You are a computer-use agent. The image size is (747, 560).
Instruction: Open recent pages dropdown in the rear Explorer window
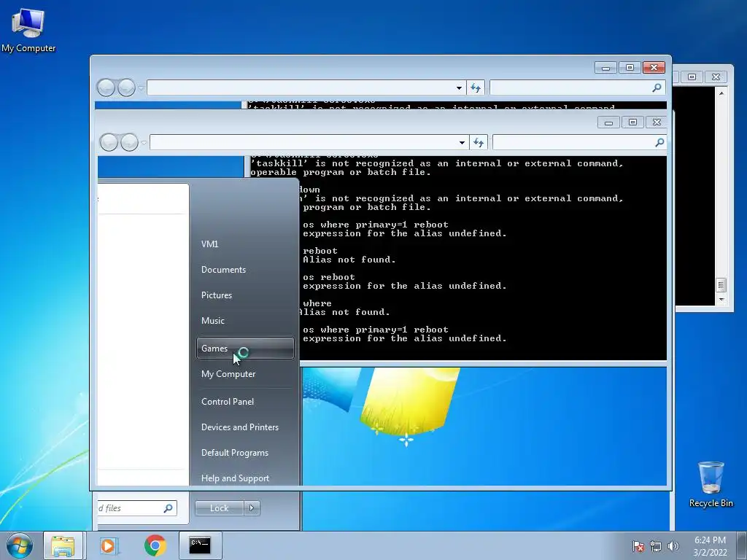tap(141, 87)
